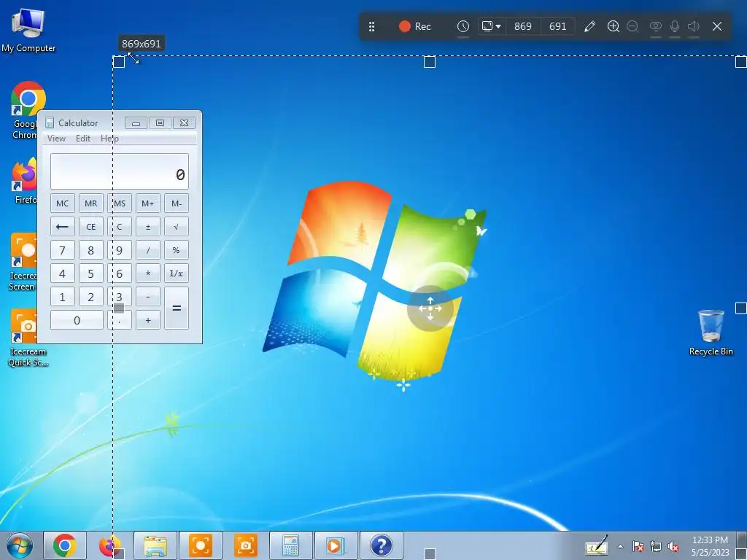The image size is (747, 560).
Task: Click the MS memory store button
Action: click(x=120, y=203)
